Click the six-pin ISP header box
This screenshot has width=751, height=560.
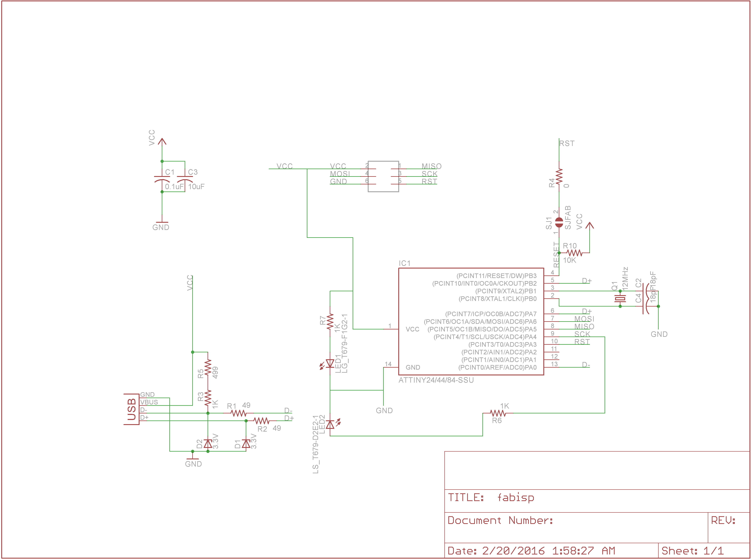click(383, 176)
